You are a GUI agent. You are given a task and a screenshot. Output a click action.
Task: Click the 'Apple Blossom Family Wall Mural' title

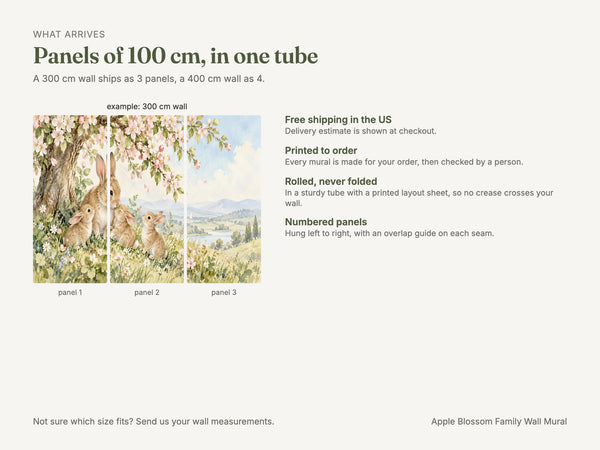pyautogui.click(x=499, y=421)
